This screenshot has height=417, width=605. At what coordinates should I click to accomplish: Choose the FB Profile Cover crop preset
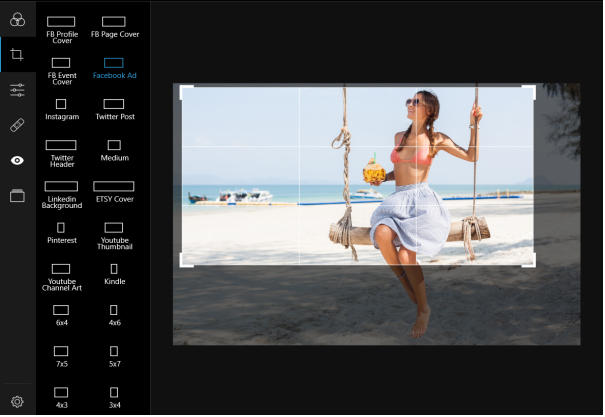point(61,28)
